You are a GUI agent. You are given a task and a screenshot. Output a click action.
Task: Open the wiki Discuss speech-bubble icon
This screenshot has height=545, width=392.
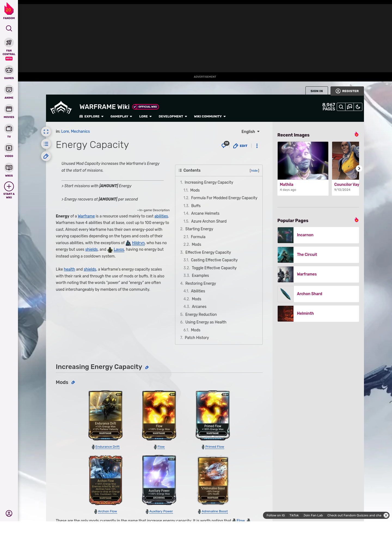(350, 107)
